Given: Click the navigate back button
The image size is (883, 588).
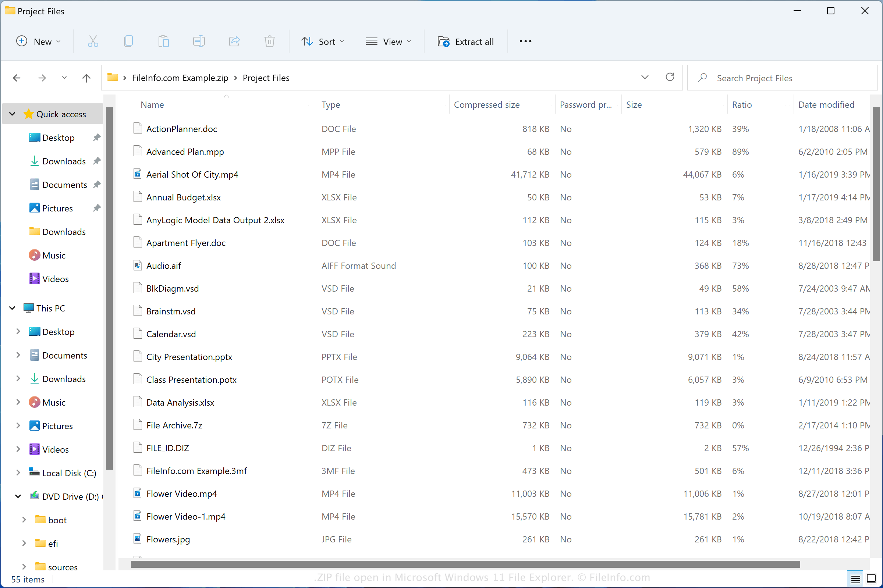Looking at the screenshot, I should [x=17, y=78].
